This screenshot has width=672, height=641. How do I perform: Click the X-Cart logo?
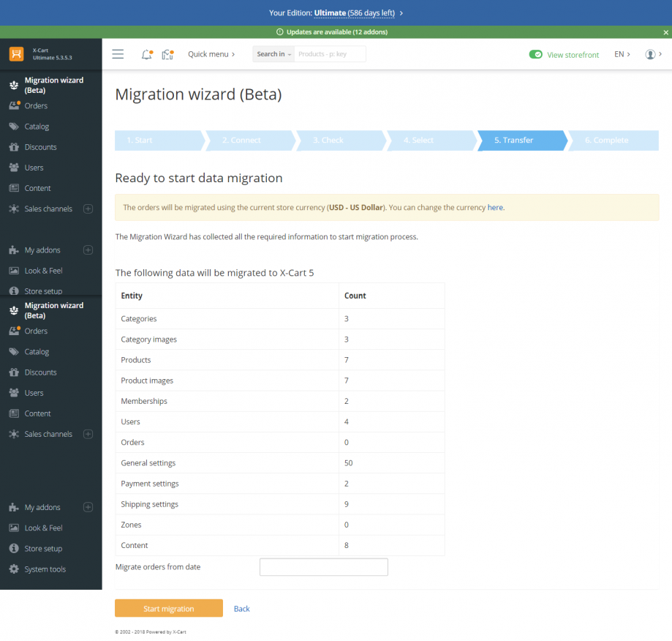point(15,53)
